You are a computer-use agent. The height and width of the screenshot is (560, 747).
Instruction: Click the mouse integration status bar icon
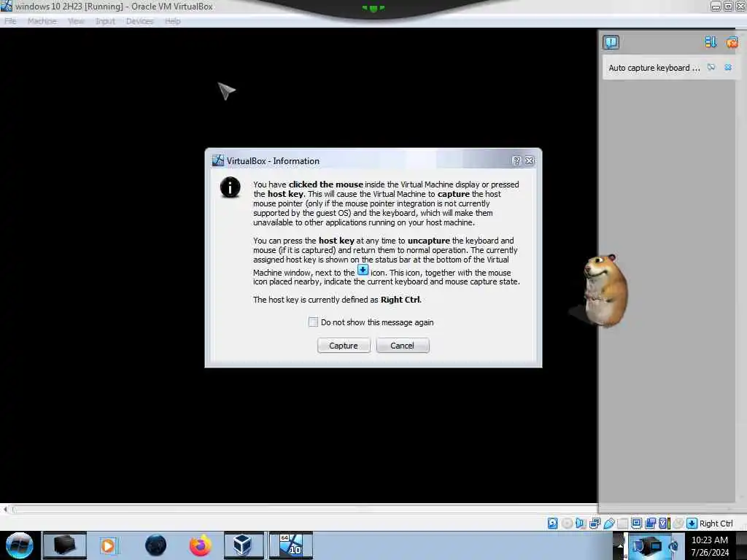(678, 524)
